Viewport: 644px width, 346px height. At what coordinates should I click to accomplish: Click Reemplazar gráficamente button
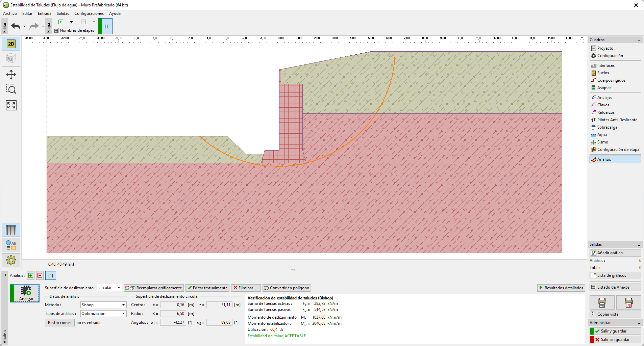pyautogui.click(x=154, y=288)
